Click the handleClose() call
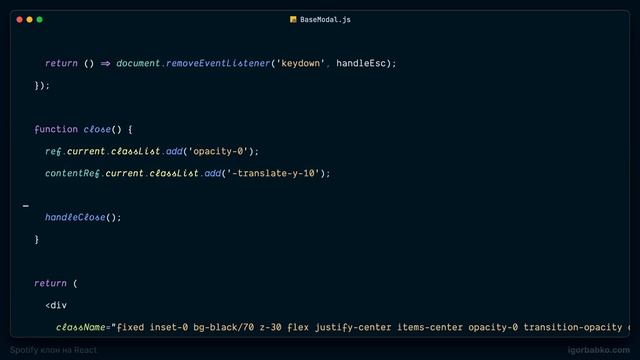This screenshot has height=360, width=640. click(x=83, y=218)
